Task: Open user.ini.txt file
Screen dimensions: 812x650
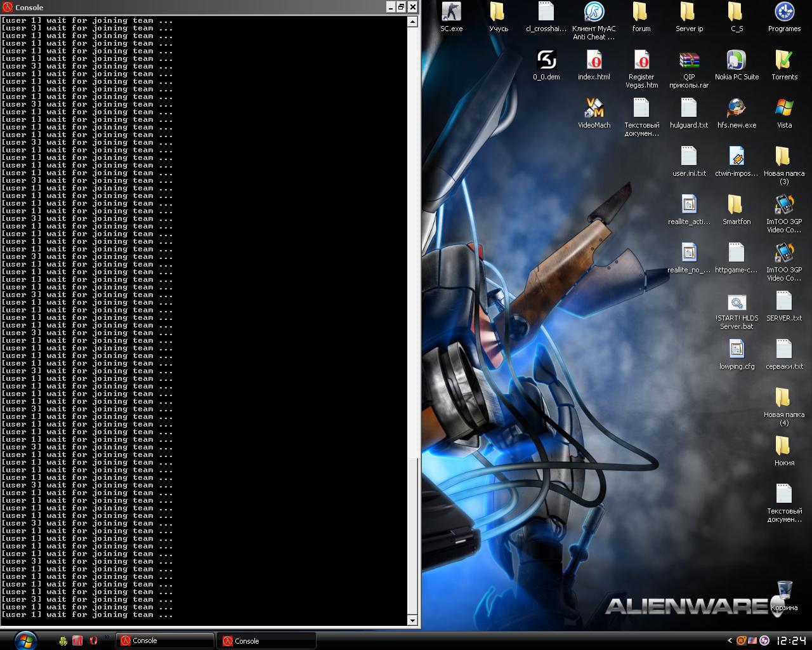Action: point(689,161)
